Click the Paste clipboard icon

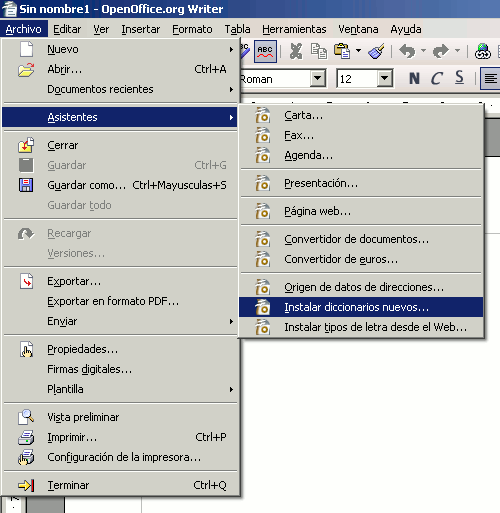click(342, 51)
